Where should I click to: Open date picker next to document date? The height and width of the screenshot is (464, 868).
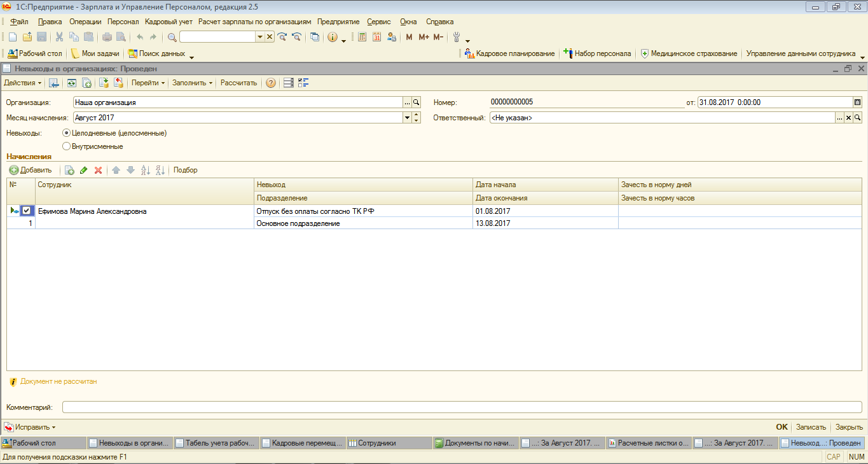[857, 102]
